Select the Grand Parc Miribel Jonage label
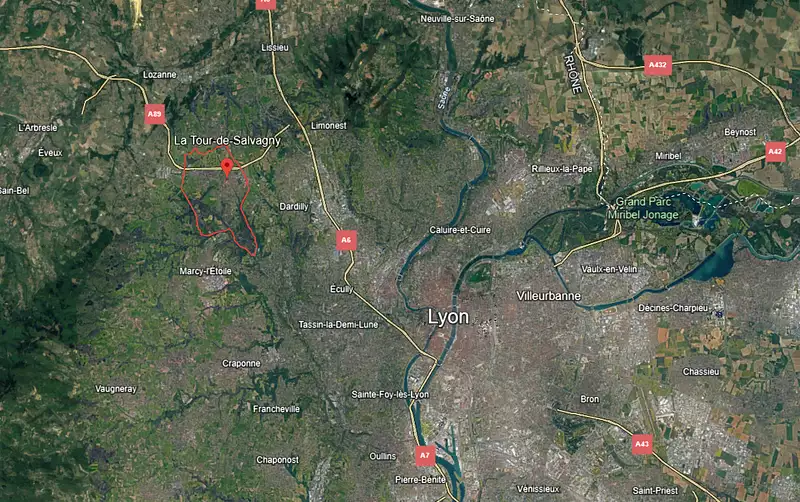Viewport: 800px width, 502px height. (643, 208)
